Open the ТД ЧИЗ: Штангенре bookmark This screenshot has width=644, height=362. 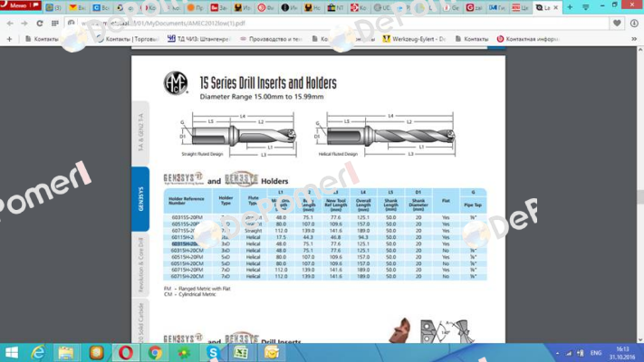point(198,39)
